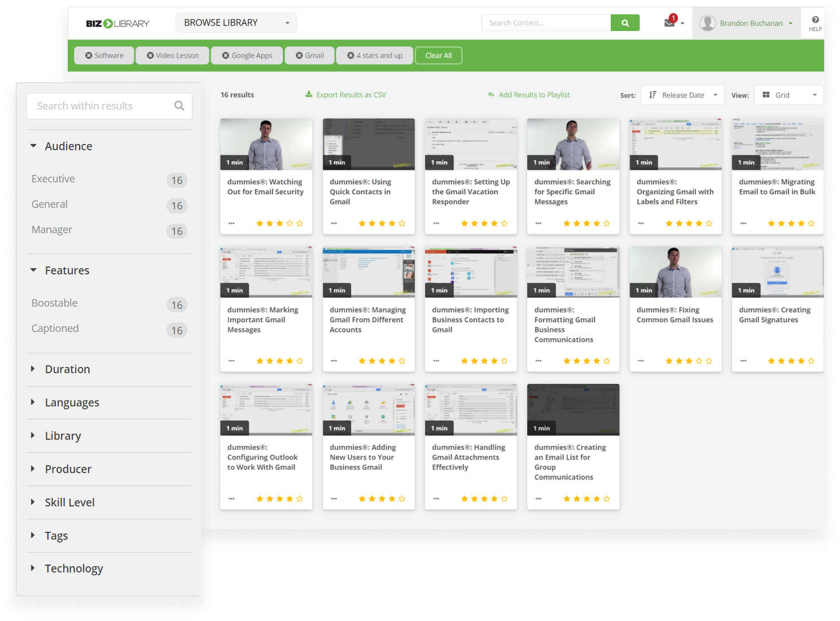This screenshot has height=621, width=840.
Task: Open options menu on Using Quick Contacts card
Action: [x=334, y=224]
